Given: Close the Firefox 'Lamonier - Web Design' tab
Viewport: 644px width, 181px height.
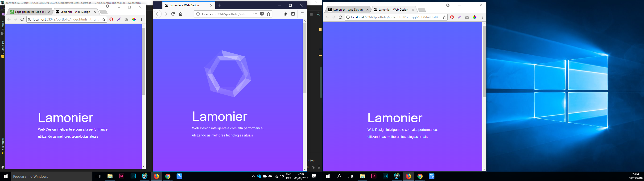Looking at the screenshot, I should 211,5.
